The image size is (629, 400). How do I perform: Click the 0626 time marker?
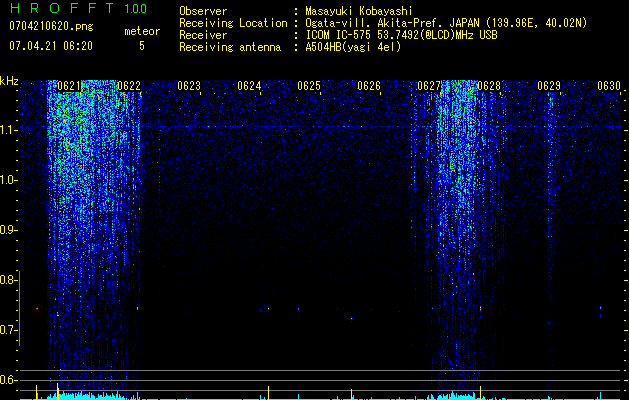pyautogui.click(x=369, y=86)
